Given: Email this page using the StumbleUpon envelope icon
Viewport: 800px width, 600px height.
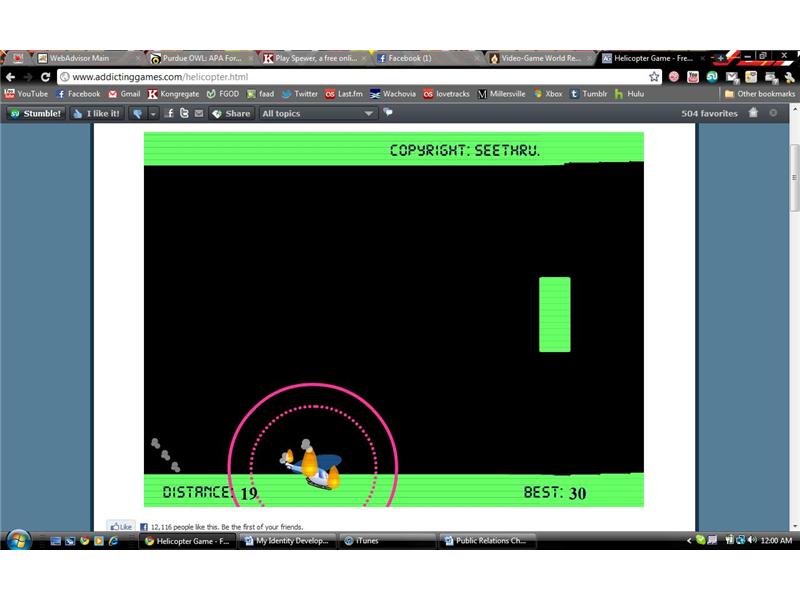Looking at the screenshot, I should (x=197, y=113).
